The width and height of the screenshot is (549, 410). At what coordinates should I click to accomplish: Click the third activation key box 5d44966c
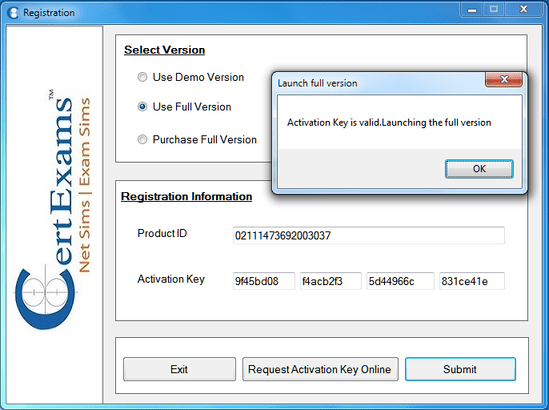400,281
